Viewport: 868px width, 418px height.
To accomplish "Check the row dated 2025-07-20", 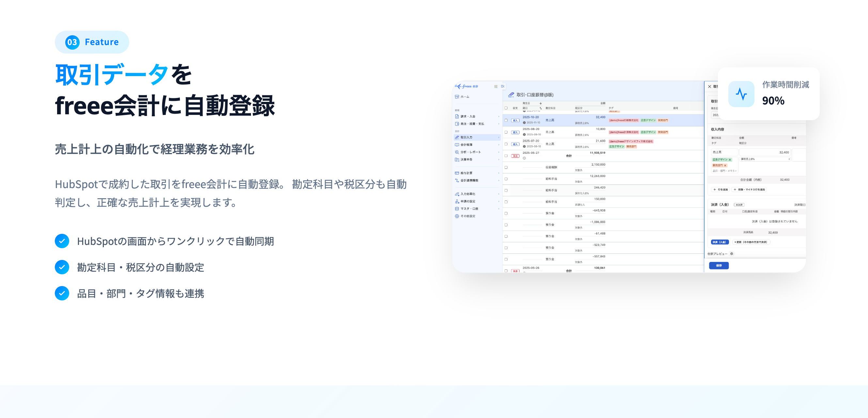I will coord(506,144).
